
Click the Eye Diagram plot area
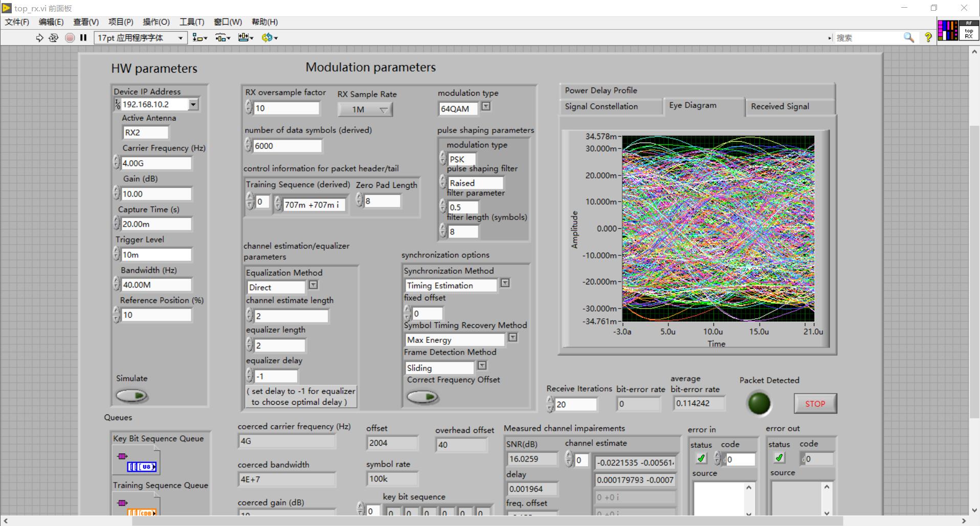(x=718, y=229)
